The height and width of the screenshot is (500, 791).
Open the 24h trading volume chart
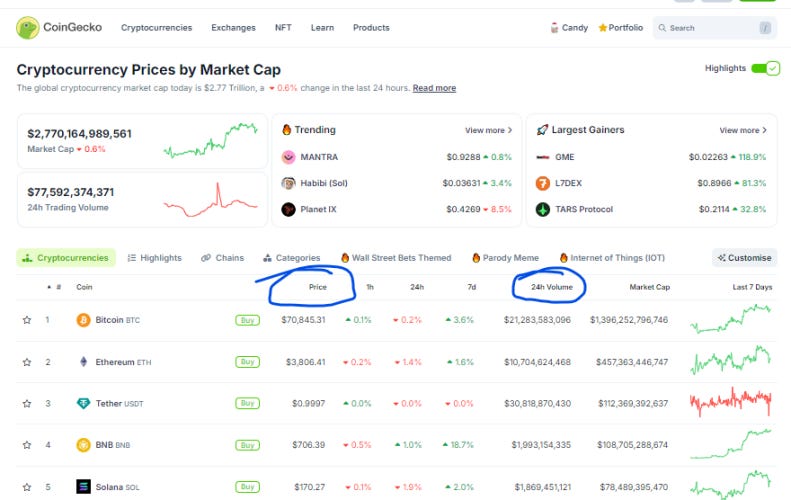pyautogui.click(x=211, y=200)
